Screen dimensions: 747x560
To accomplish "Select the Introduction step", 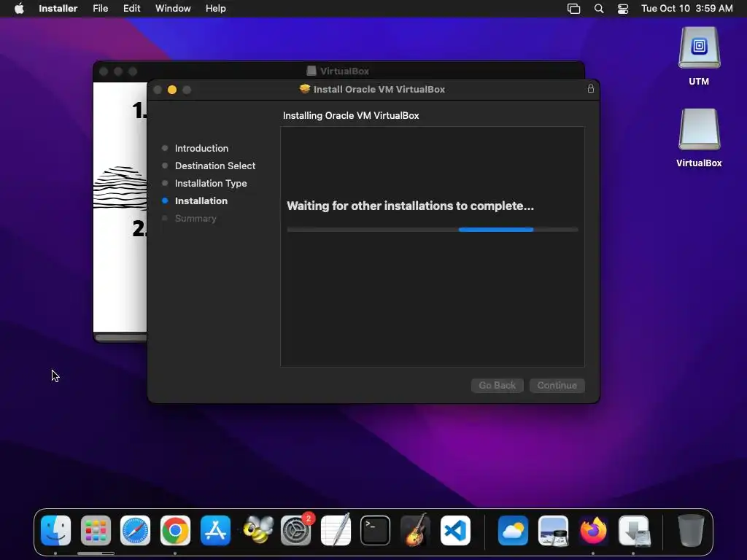I will [x=201, y=148].
